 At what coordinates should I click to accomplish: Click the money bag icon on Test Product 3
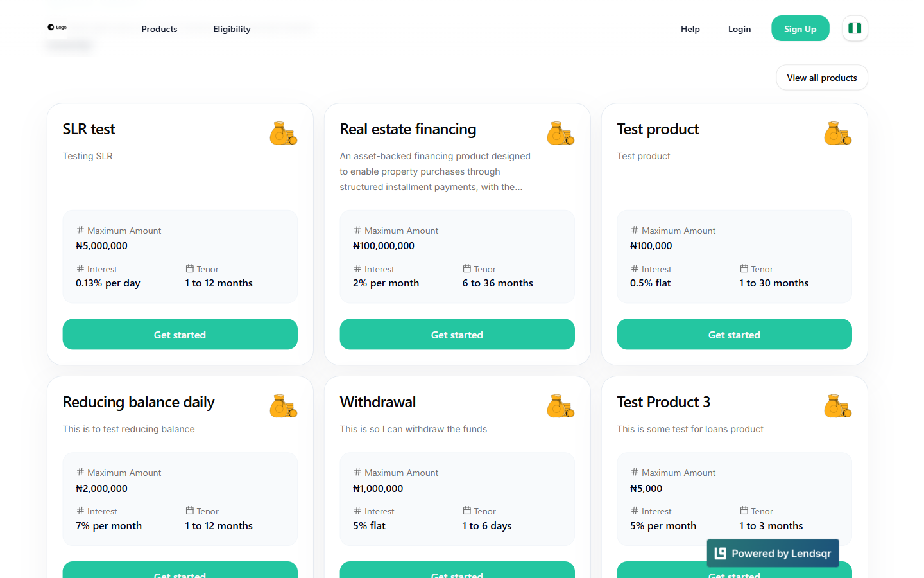837,406
